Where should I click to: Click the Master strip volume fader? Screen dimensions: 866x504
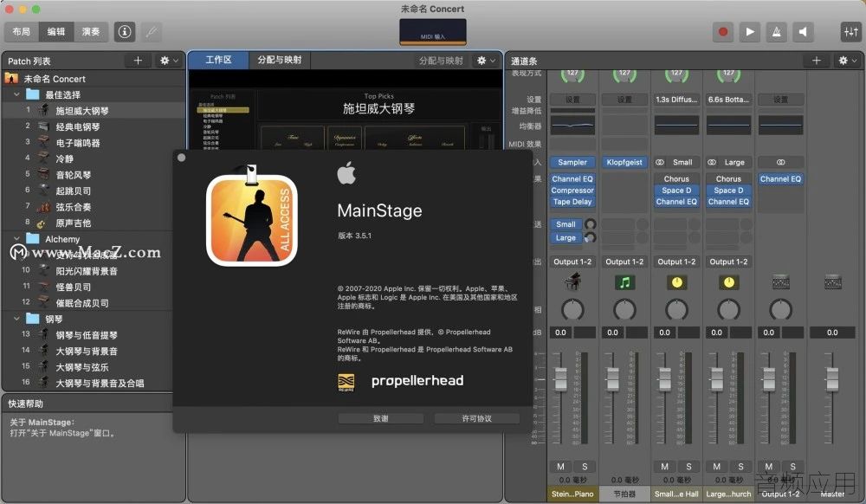832,379
